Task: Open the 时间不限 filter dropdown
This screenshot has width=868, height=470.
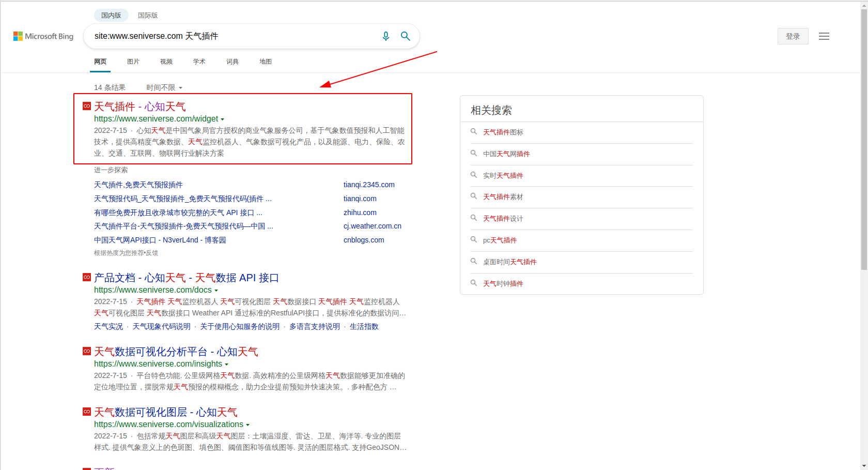Action: coord(163,87)
